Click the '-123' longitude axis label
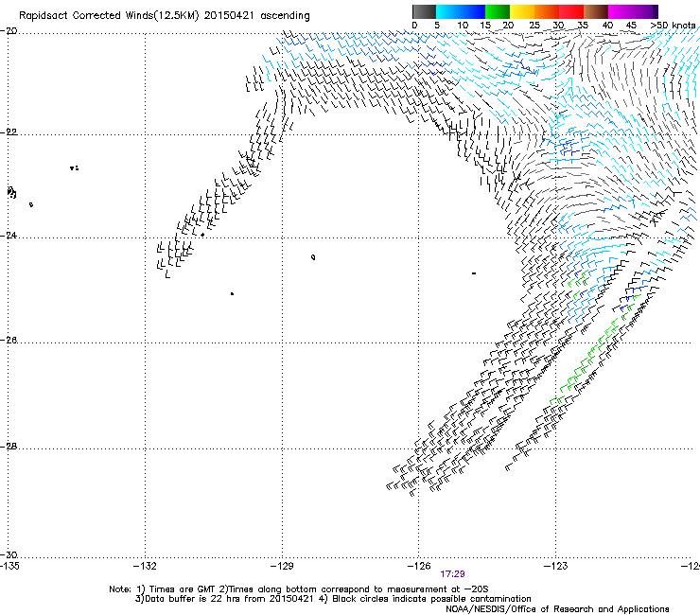This screenshot has width=700, height=615. coord(556,567)
